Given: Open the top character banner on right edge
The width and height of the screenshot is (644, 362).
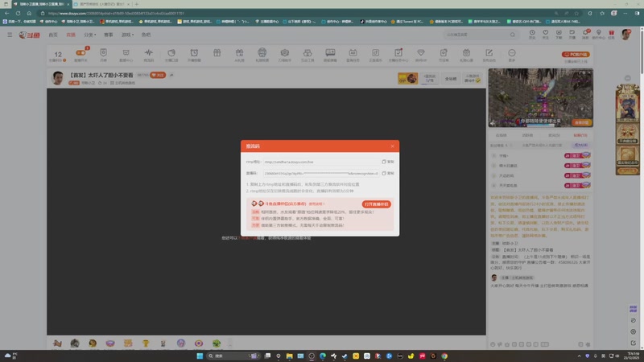Looking at the screenshot, I should pos(628,103).
